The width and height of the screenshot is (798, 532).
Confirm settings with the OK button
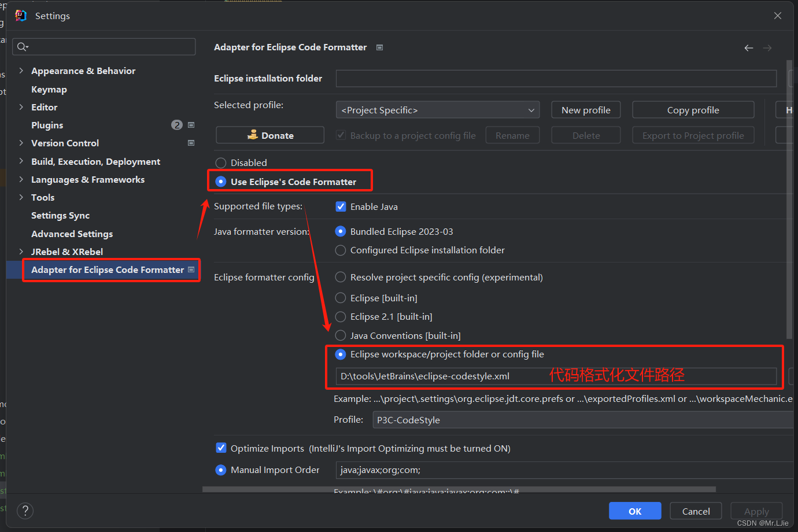(635, 511)
